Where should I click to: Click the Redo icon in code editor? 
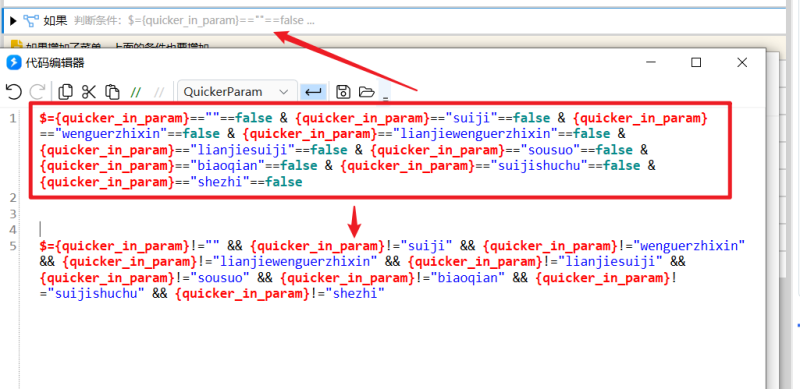(37, 92)
